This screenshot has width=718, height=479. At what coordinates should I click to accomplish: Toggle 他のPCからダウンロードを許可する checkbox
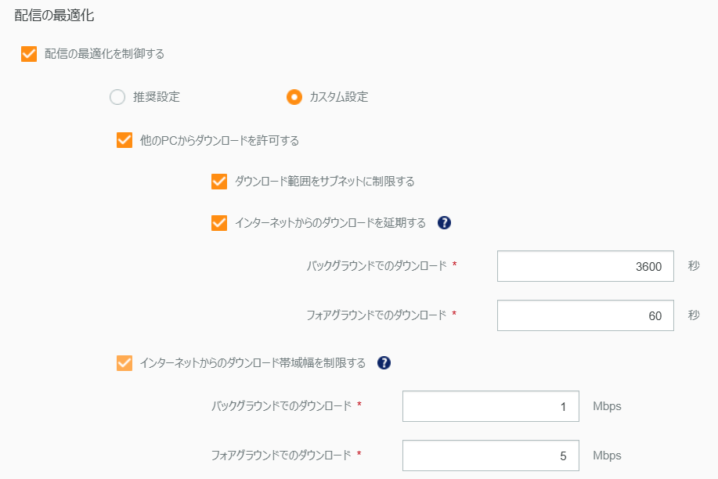[x=124, y=140]
